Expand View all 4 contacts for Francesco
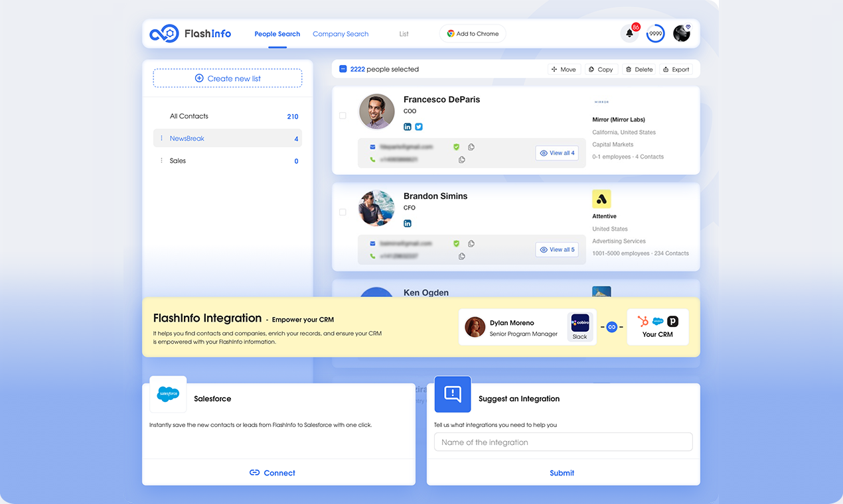The height and width of the screenshot is (504, 843). click(x=557, y=153)
